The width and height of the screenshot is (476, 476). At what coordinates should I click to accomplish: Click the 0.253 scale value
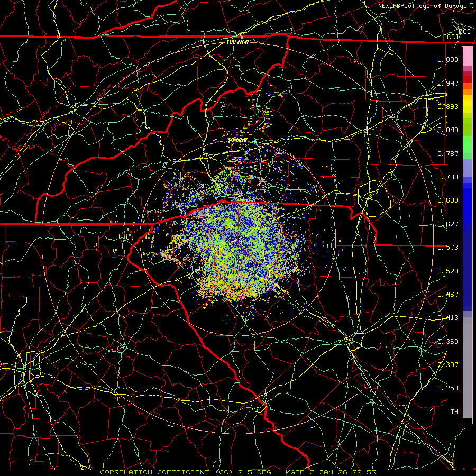point(448,388)
